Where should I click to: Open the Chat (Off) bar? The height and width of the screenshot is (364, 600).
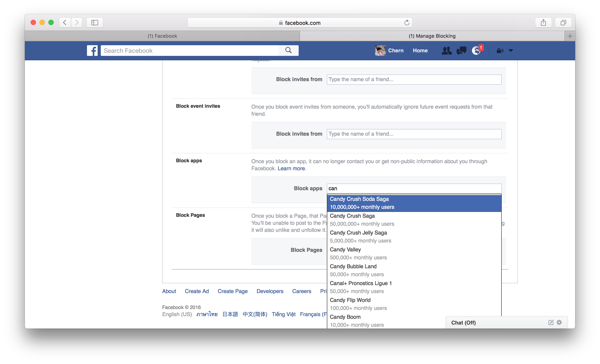pyautogui.click(x=507, y=322)
